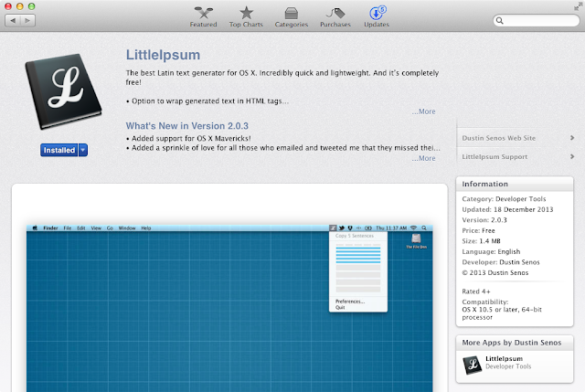Open Dustin Senos Web Site link
This screenshot has width=585, height=392.
498,138
